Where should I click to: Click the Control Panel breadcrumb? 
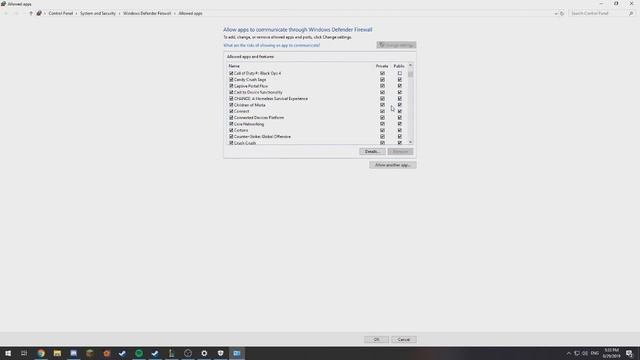[x=60, y=13]
